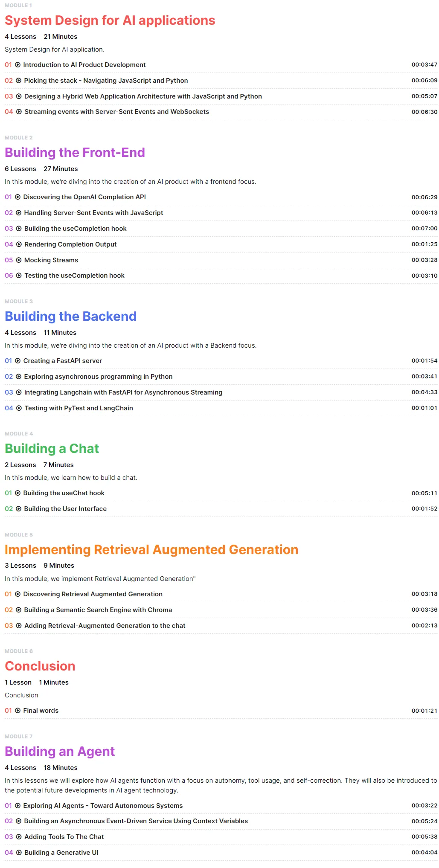Screen dimensions: 439x868
Task: Open Building a Semantic Search Engine with Chroma
Action: (x=98, y=610)
